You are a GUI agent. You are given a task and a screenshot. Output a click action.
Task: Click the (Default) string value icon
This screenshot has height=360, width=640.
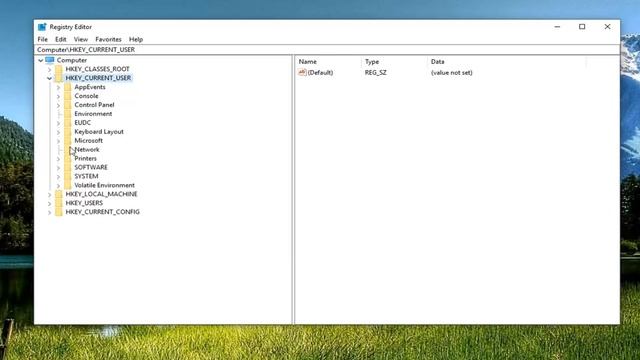(x=302, y=73)
